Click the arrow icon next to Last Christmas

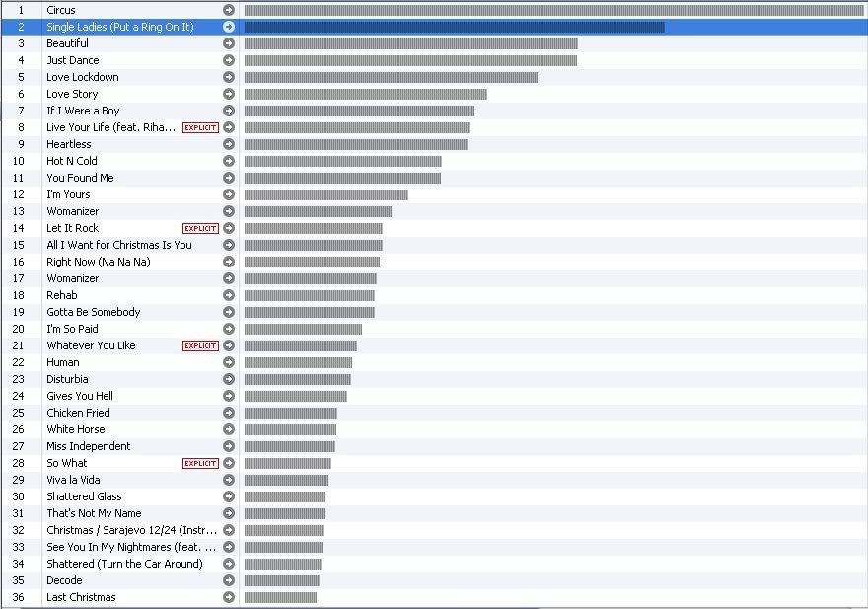tap(229, 597)
